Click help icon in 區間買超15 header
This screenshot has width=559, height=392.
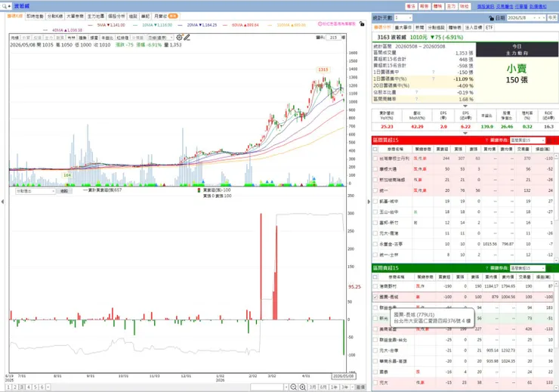click(x=486, y=140)
